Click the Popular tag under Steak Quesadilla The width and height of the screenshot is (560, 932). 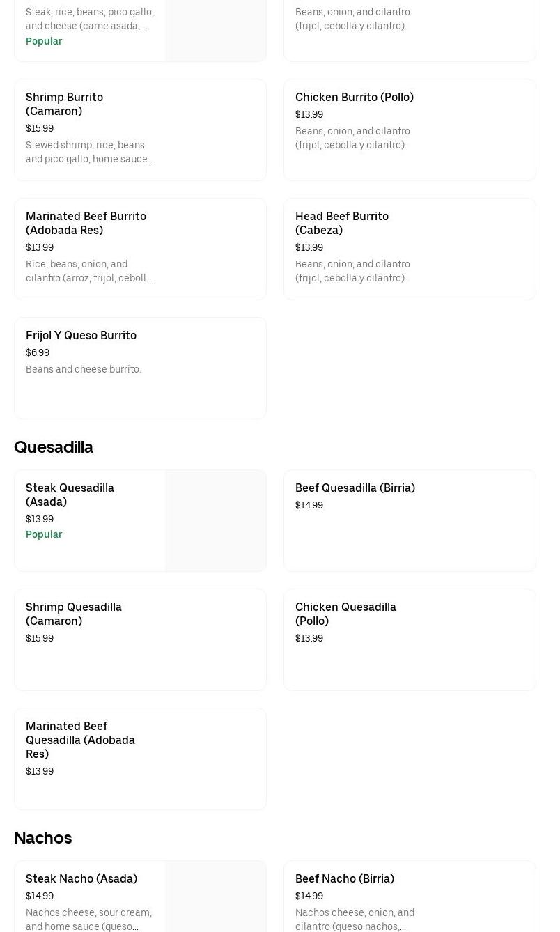pyautogui.click(x=44, y=534)
